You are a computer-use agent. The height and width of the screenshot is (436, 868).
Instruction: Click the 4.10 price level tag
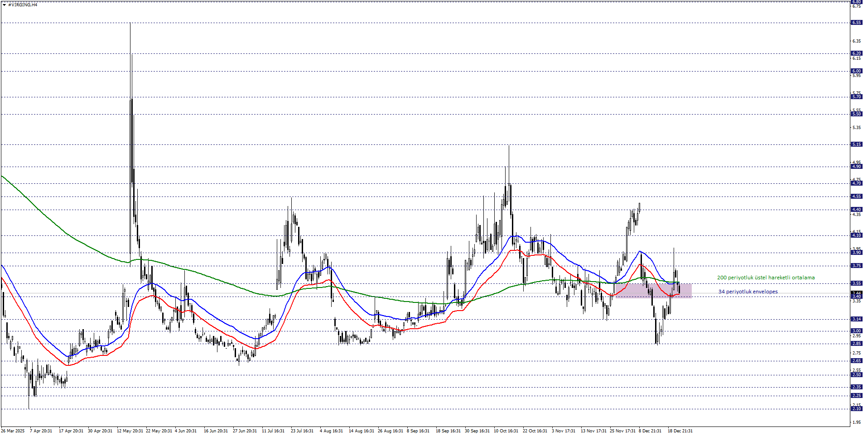856,235
